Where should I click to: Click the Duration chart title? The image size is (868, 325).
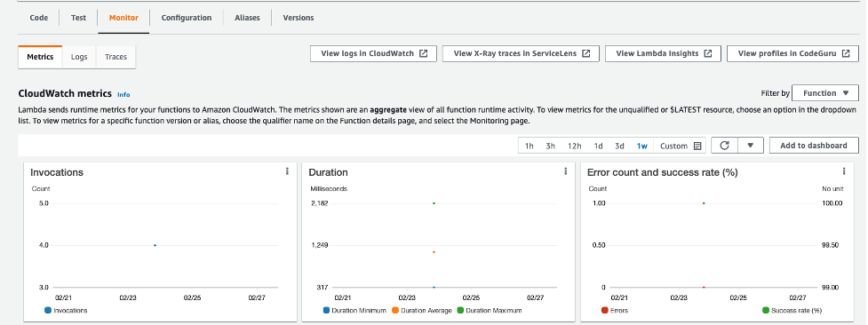[328, 173]
